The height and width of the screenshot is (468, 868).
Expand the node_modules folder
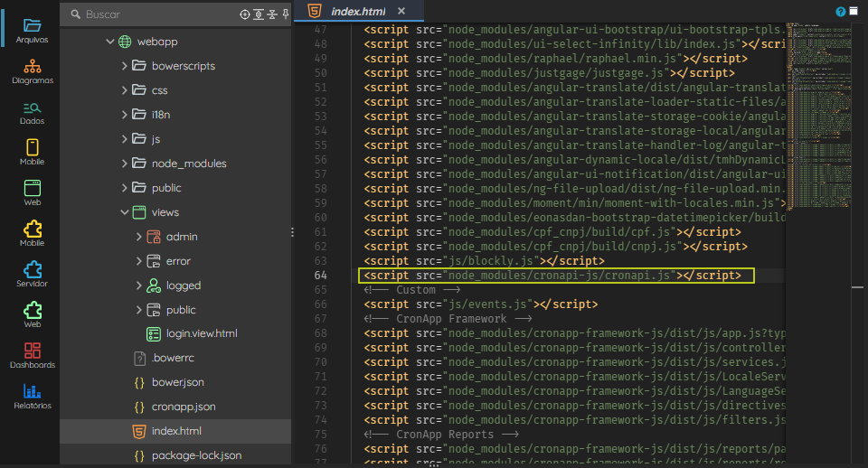coord(124,164)
